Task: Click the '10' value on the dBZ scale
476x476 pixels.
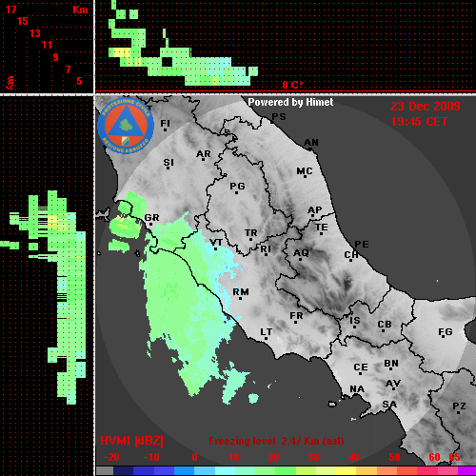Action: point(234,457)
